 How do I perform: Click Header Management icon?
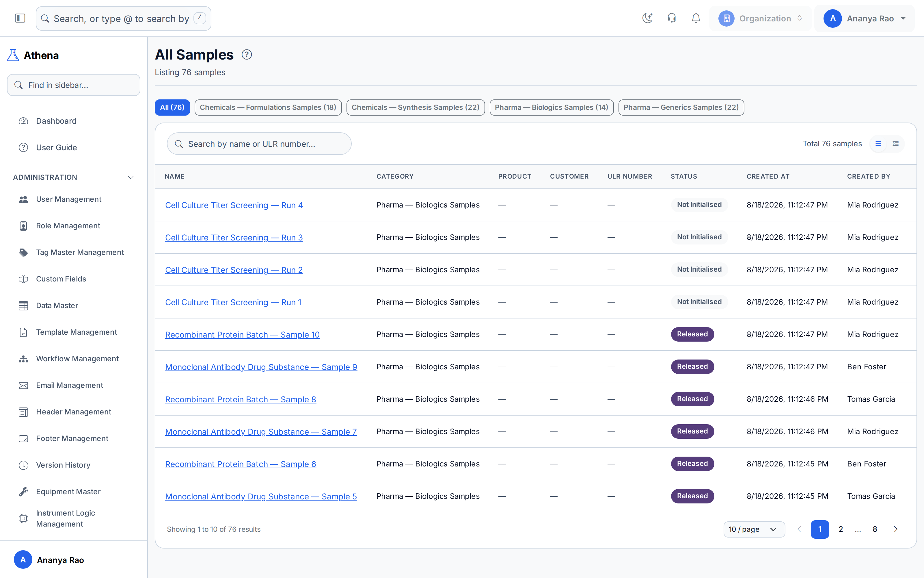click(23, 412)
